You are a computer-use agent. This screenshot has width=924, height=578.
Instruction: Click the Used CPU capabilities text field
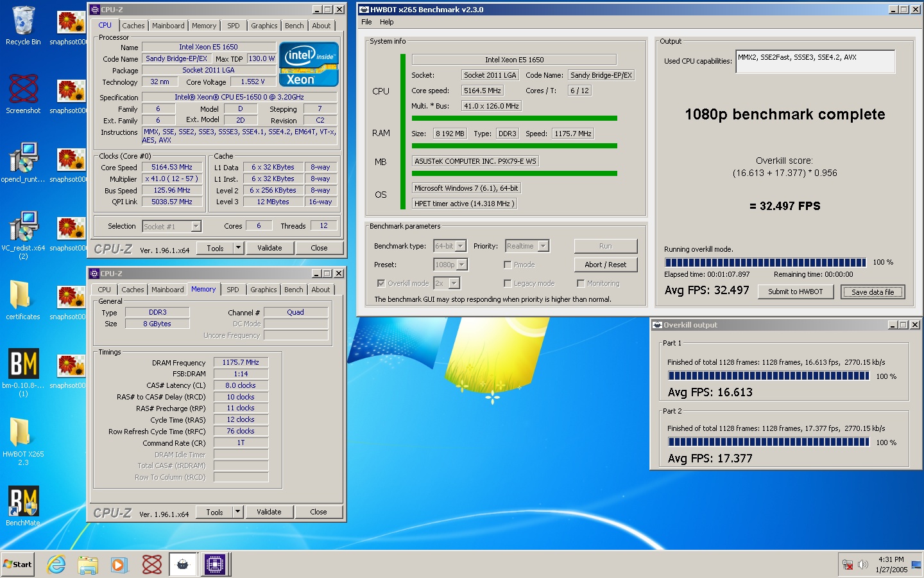[x=815, y=62]
